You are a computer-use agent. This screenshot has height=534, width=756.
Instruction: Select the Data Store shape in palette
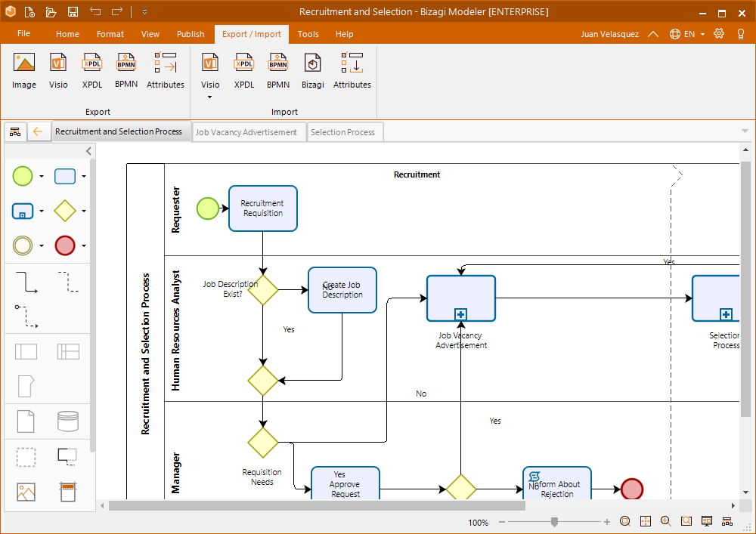click(68, 421)
